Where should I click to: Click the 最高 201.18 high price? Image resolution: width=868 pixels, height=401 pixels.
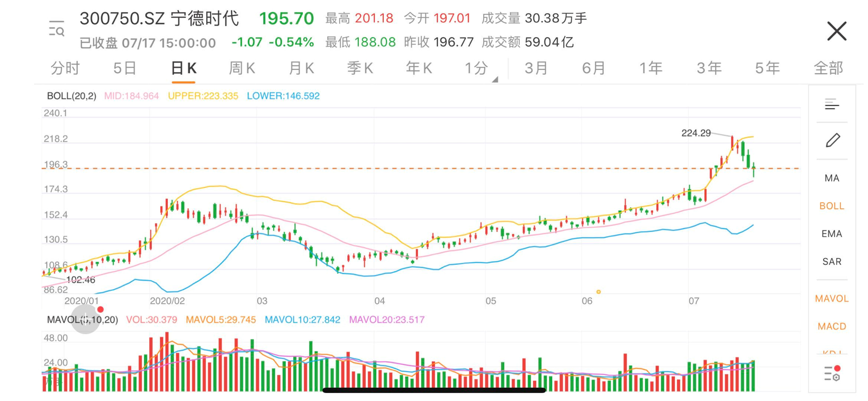click(x=359, y=19)
